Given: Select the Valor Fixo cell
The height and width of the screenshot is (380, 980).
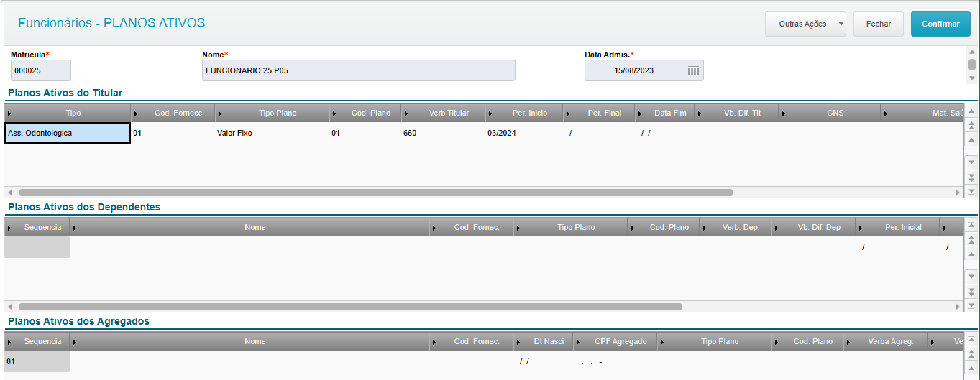Looking at the screenshot, I should (x=272, y=133).
